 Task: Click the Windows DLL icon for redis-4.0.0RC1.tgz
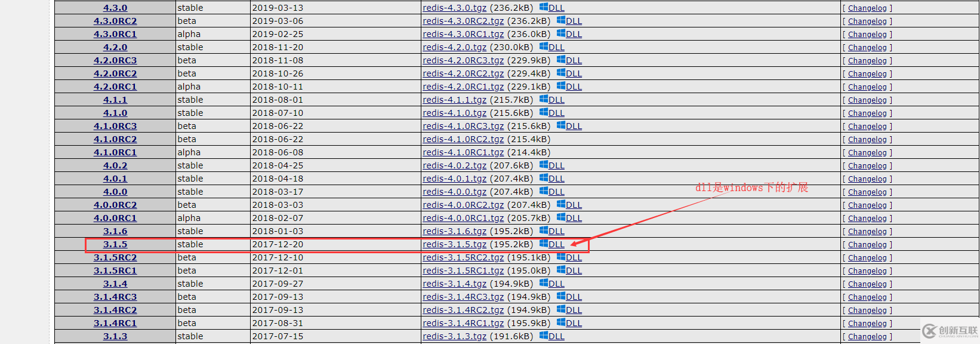pos(561,217)
